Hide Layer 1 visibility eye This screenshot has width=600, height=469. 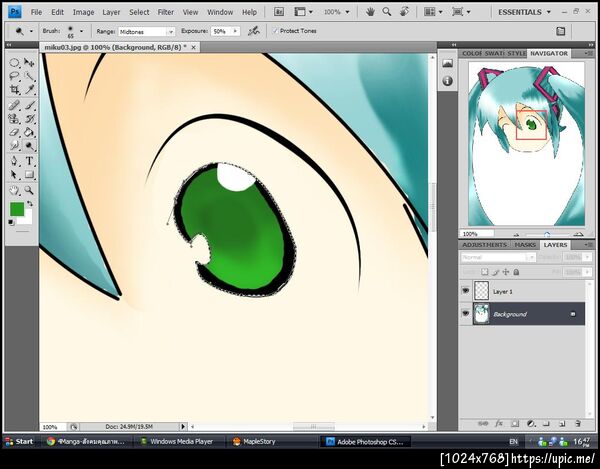[x=465, y=291]
